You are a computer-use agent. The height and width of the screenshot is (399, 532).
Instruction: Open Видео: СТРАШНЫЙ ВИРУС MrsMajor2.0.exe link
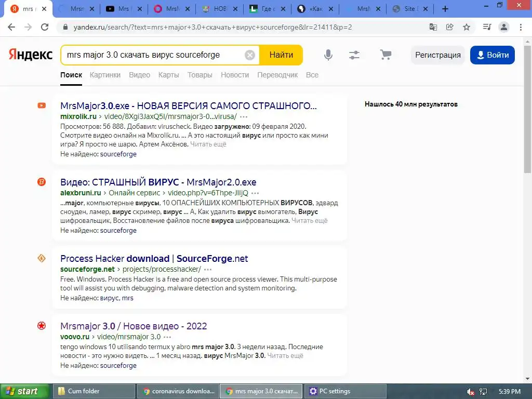(x=158, y=182)
